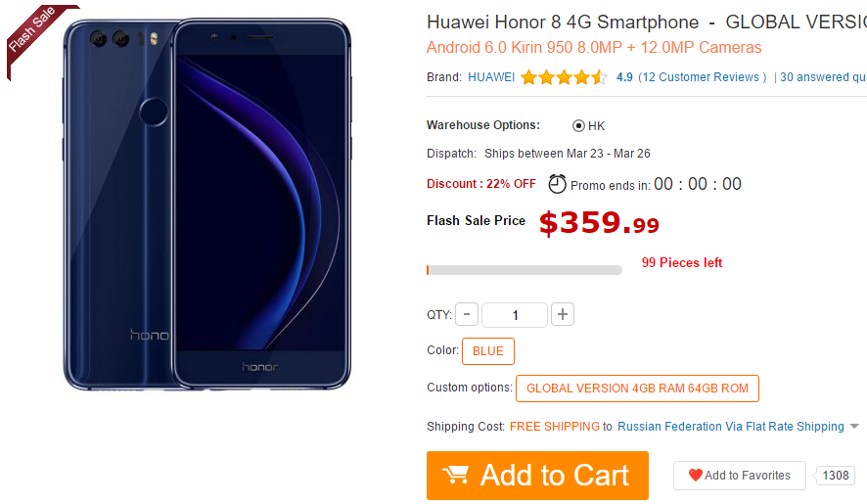The height and width of the screenshot is (504, 867).
Task: Select the HK warehouse radio button
Action: click(x=578, y=125)
